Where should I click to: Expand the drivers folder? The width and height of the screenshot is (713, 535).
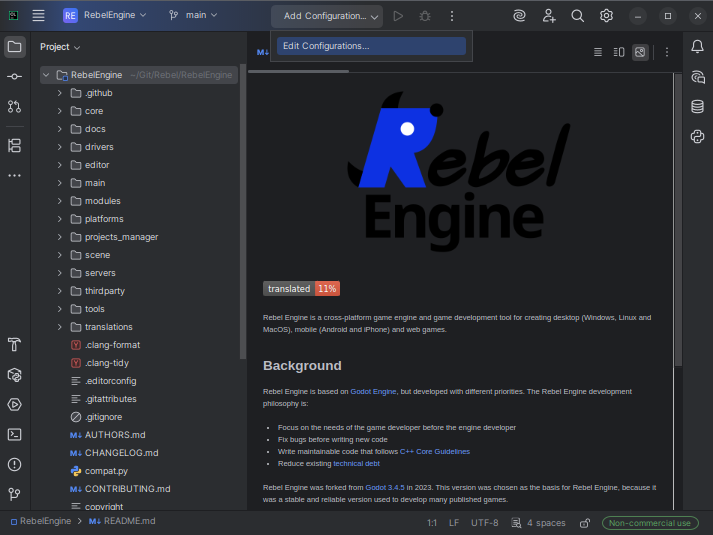(60, 147)
